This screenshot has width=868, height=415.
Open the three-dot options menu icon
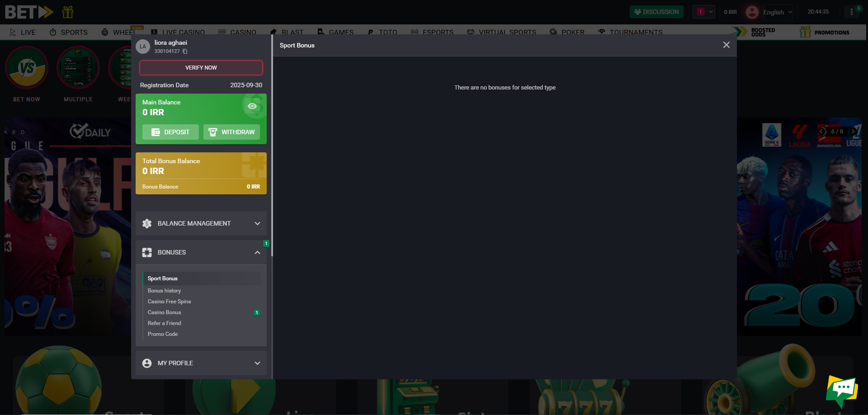(852, 12)
